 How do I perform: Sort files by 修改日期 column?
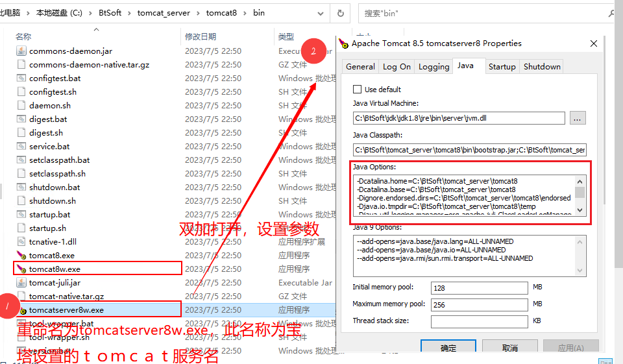click(x=201, y=36)
